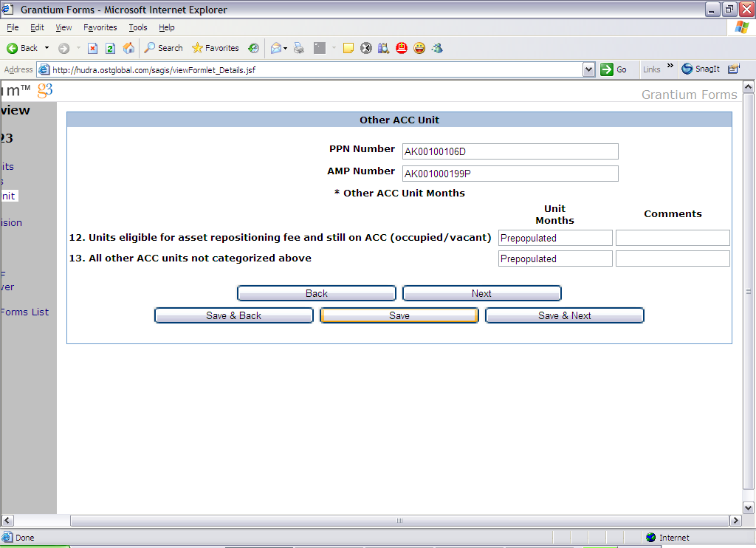
Task: Go to the Home page icon
Action: pos(128,48)
